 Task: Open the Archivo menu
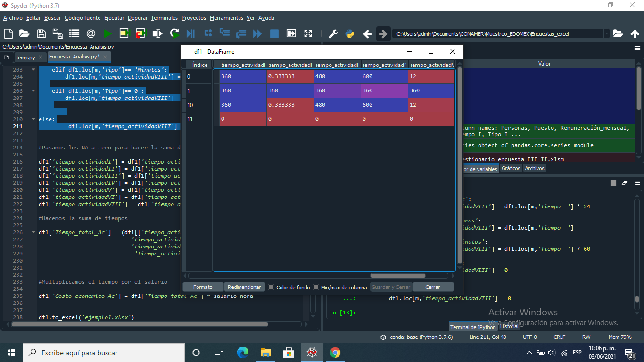13,18
